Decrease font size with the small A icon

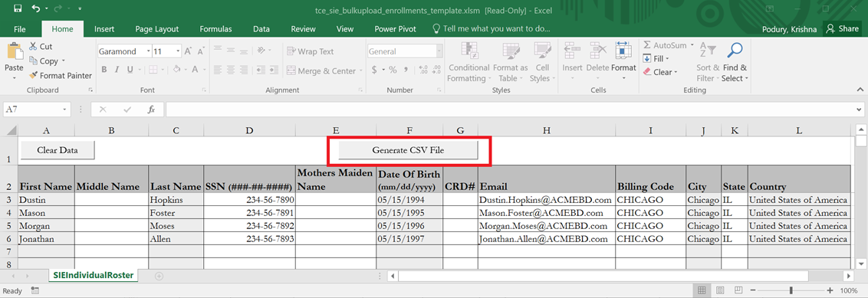click(x=200, y=51)
